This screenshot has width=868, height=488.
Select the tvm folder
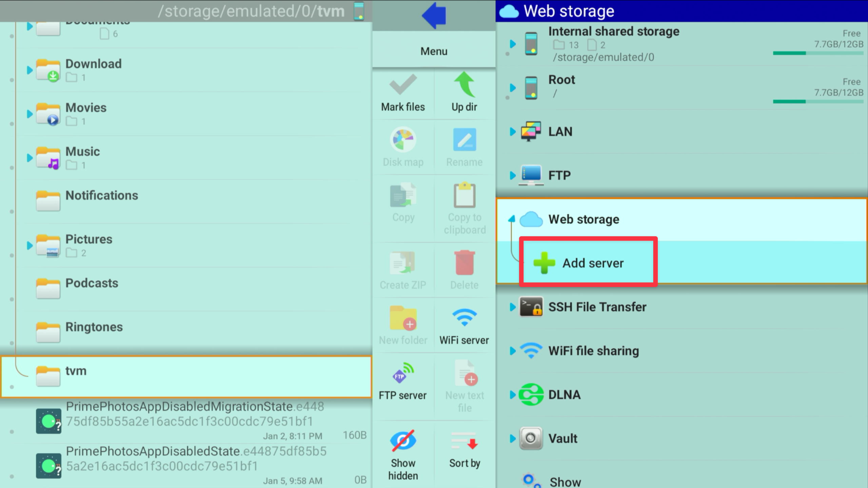75,371
